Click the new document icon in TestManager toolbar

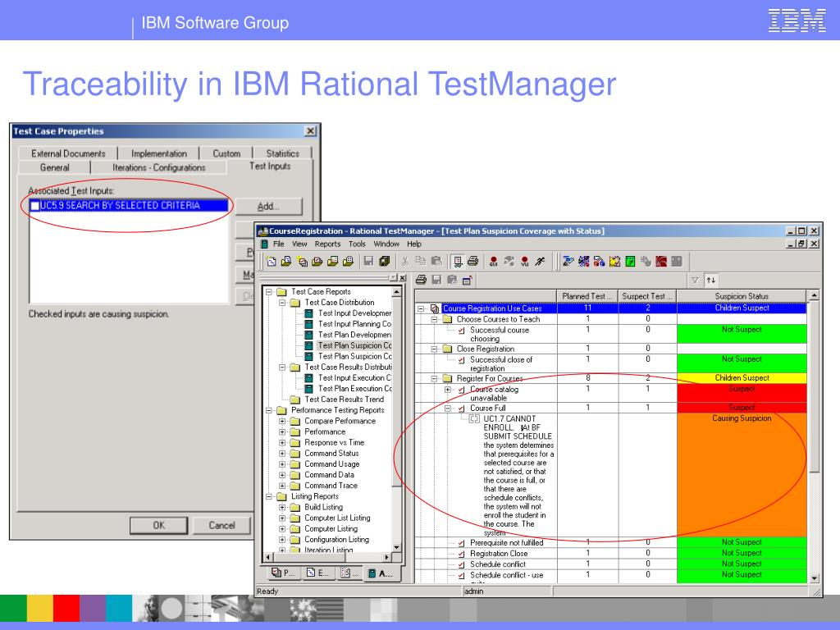(271, 261)
